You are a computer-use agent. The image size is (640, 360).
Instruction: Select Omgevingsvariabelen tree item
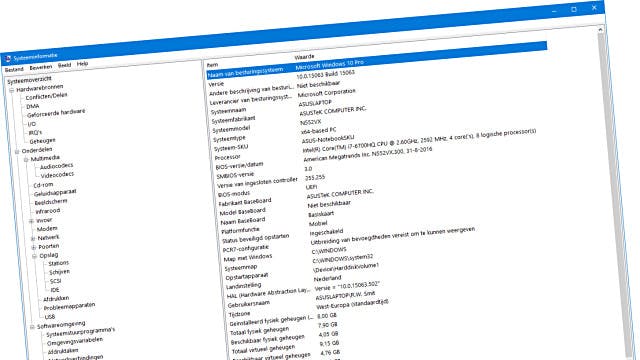coord(75,342)
